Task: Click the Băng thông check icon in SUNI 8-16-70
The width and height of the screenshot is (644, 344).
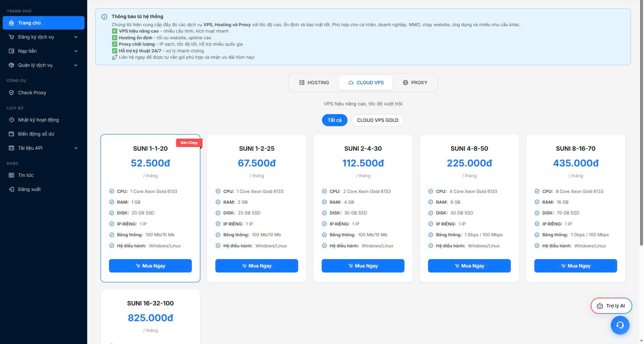Action: [x=537, y=235]
